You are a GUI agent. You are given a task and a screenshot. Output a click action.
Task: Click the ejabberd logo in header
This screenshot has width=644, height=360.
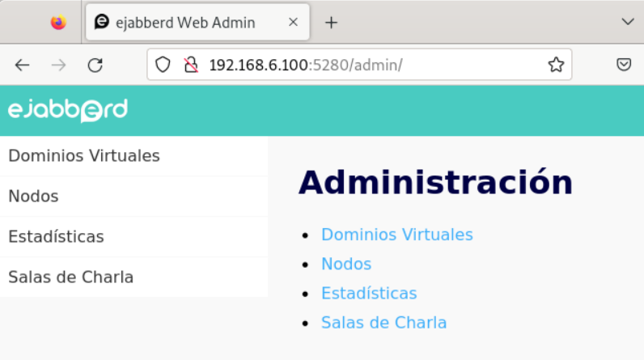68,110
